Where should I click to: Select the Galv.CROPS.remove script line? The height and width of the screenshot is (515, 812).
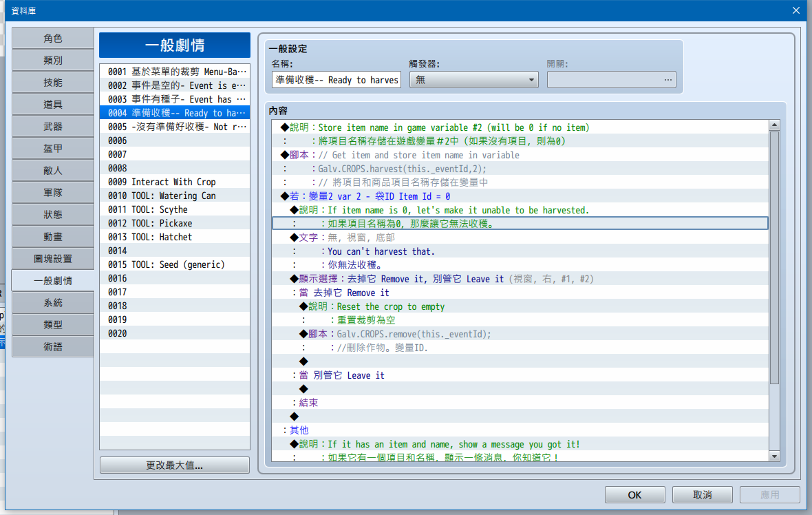[520, 334]
